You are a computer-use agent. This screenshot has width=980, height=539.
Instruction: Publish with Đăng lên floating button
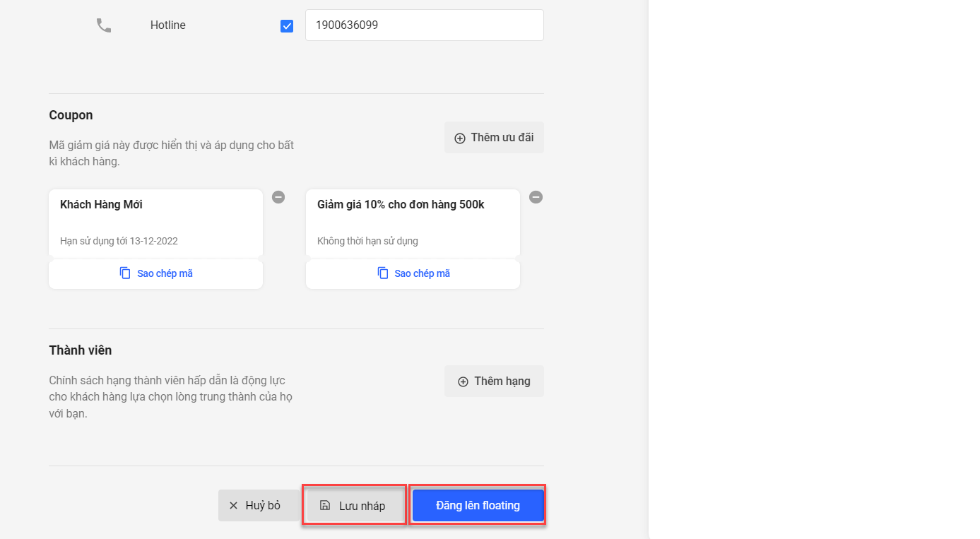pos(478,506)
